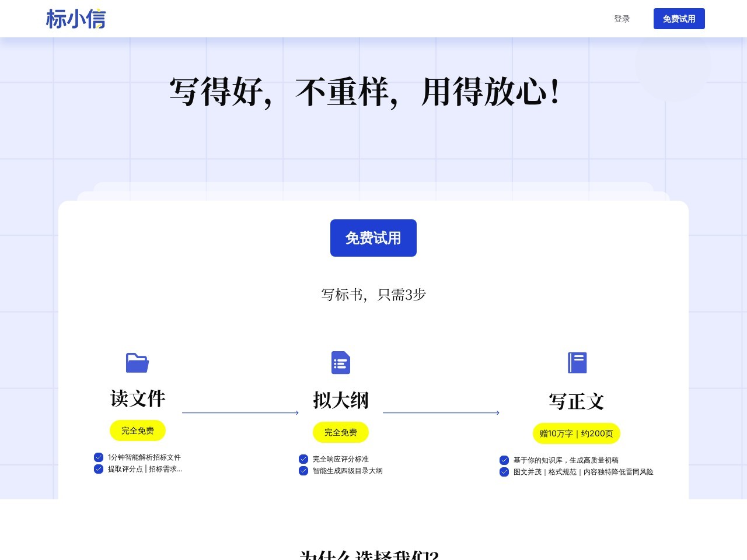This screenshot has width=747, height=560.
Task: Open the 登录 login link
Action: click(x=622, y=19)
